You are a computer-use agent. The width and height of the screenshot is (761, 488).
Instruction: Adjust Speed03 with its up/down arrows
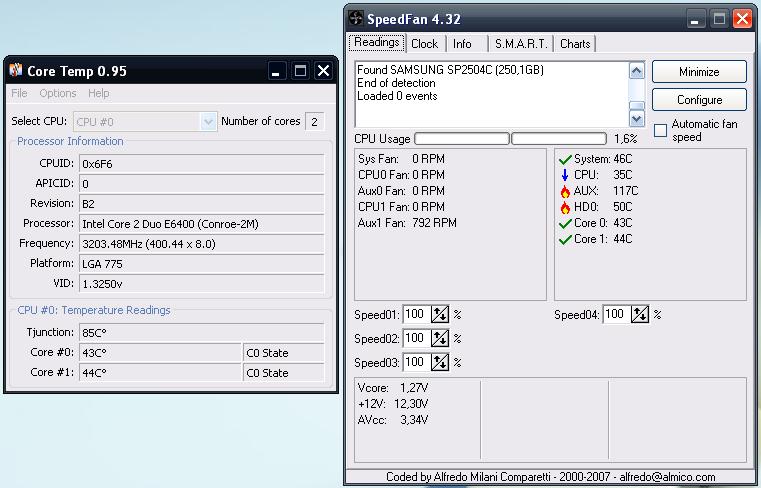pos(440,362)
